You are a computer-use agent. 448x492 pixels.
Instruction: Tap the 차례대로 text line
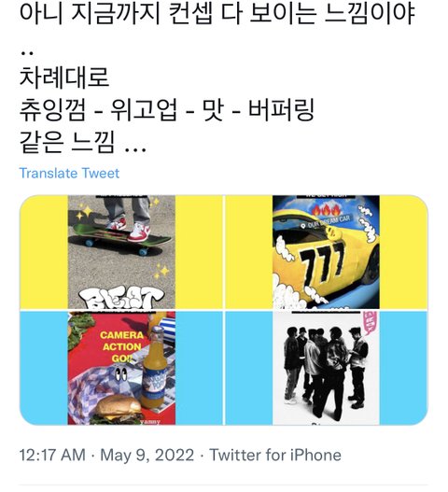(x=64, y=77)
